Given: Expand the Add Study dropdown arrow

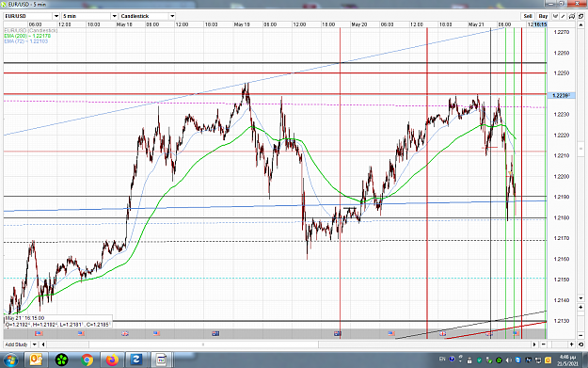Looking at the screenshot, I should coord(35,344).
